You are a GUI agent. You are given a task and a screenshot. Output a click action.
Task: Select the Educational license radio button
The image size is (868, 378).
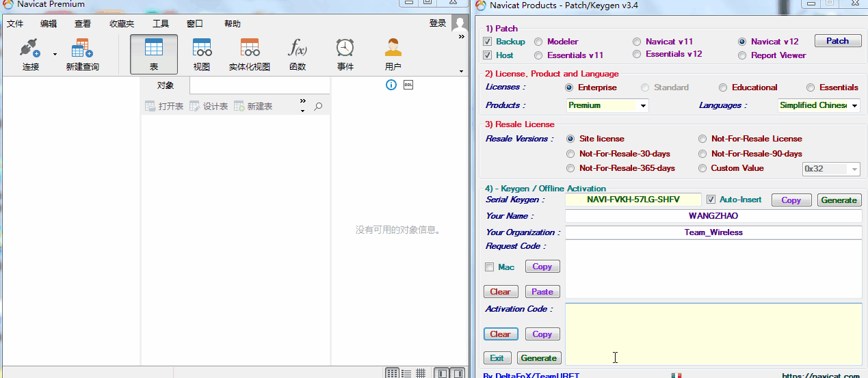point(723,87)
